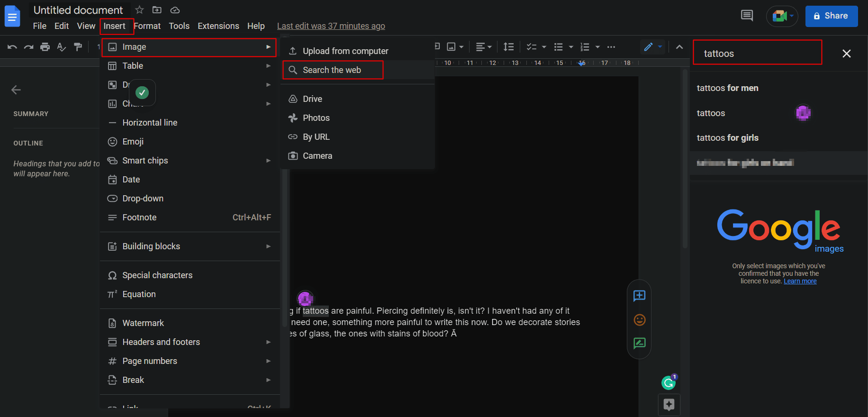The image size is (868, 417).
Task: Select Search the web
Action: pos(358,70)
